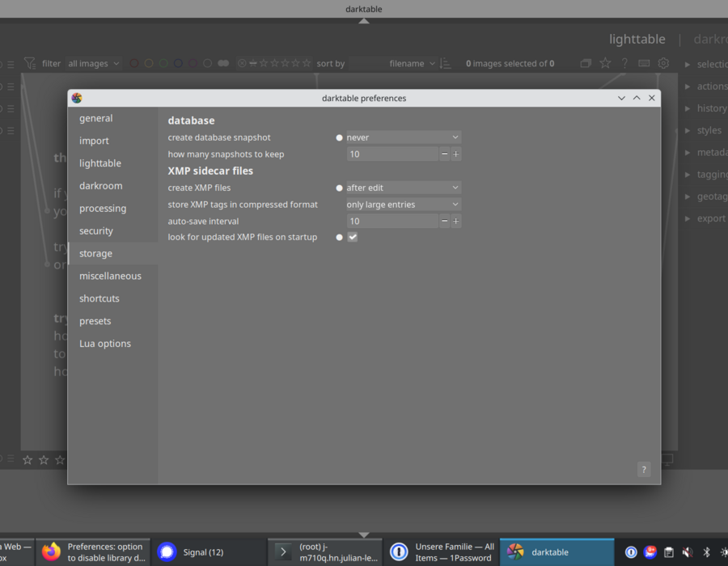Click the context help question mark icon

coord(624,63)
